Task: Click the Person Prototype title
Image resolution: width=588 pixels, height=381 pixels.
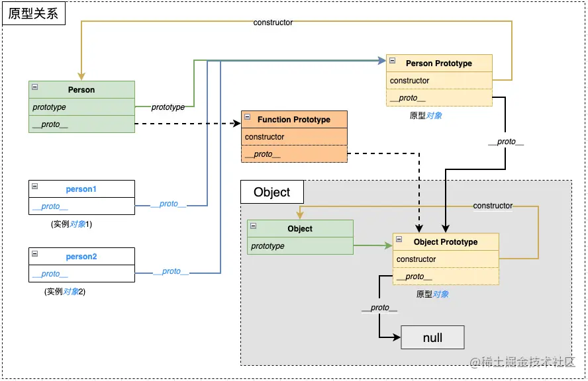Action: (439, 63)
